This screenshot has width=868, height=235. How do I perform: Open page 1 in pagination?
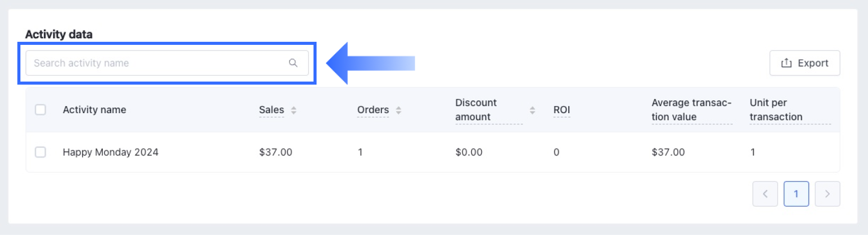[x=796, y=194]
